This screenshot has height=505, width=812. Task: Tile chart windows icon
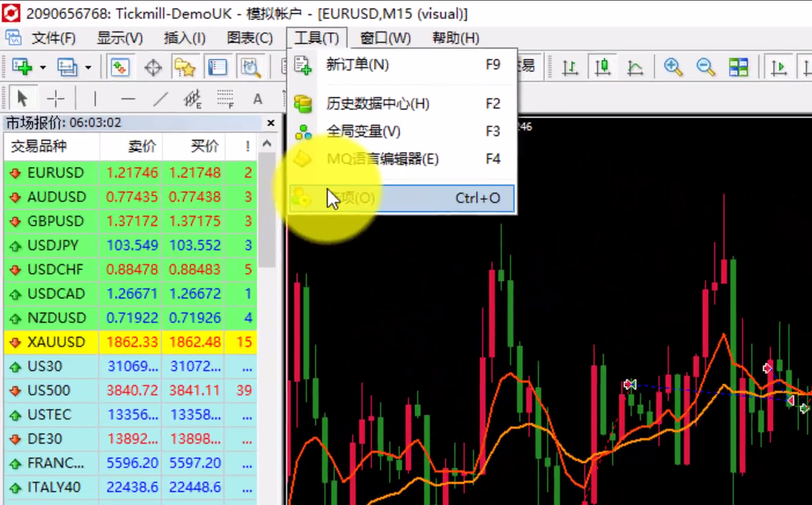pos(739,67)
